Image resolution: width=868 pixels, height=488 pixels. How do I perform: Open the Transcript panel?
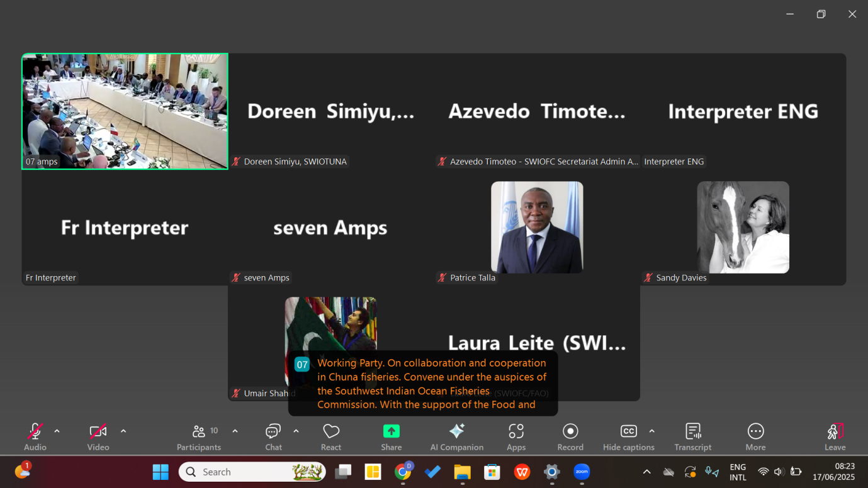coord(692,436)
